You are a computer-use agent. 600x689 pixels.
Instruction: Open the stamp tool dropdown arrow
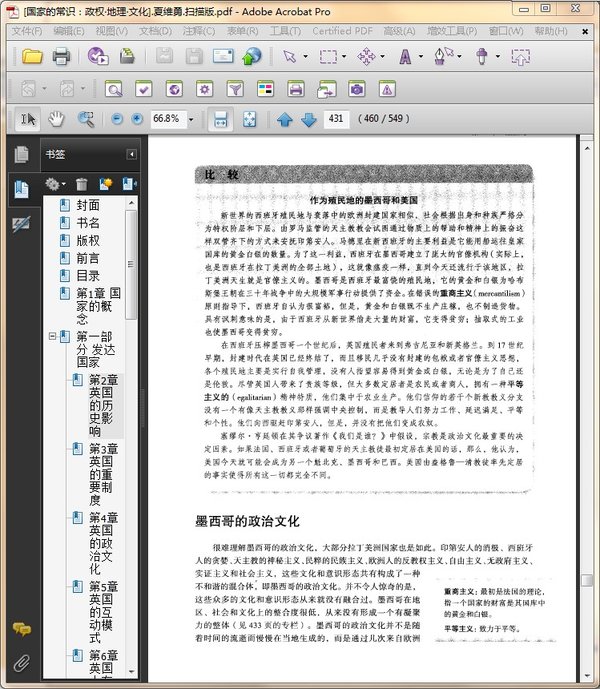coord(498,56)
